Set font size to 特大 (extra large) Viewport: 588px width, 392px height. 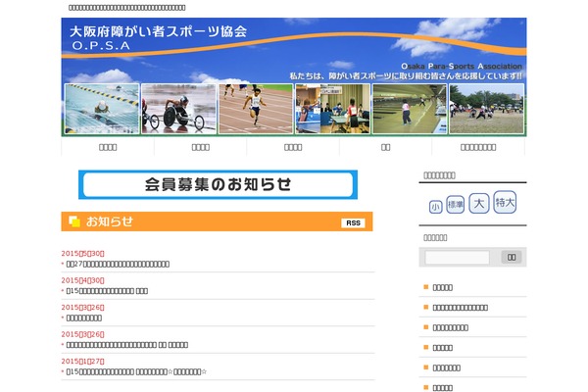coord(505,202)
